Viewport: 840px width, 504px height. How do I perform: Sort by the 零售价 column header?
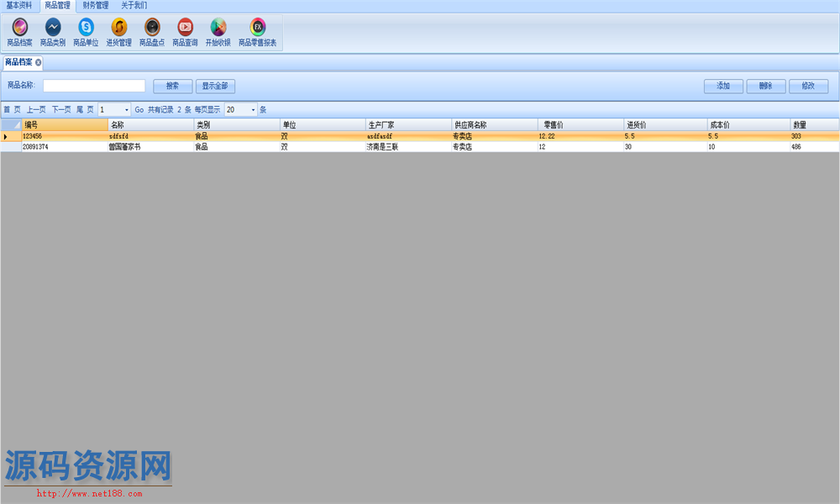[x=580, y=125]
